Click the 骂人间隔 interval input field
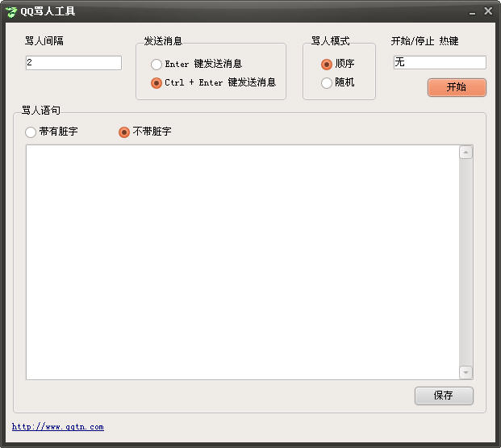 pyautogui.click(x=73, y=63)
